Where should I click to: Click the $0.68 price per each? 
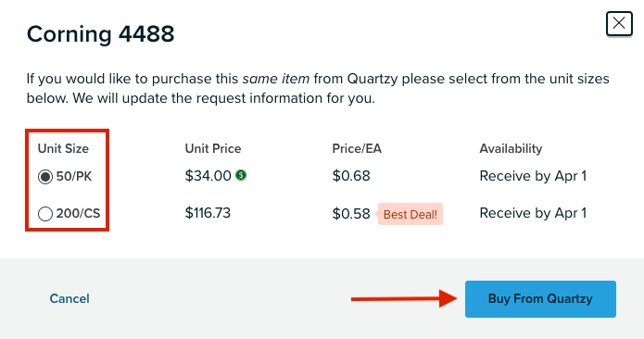(351, 176)
